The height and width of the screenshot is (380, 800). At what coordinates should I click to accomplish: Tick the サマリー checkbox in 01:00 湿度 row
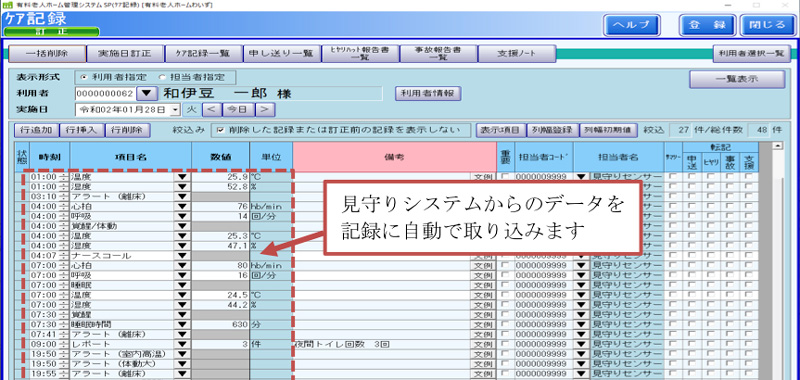pyautogui.click(x=673, y=187)
